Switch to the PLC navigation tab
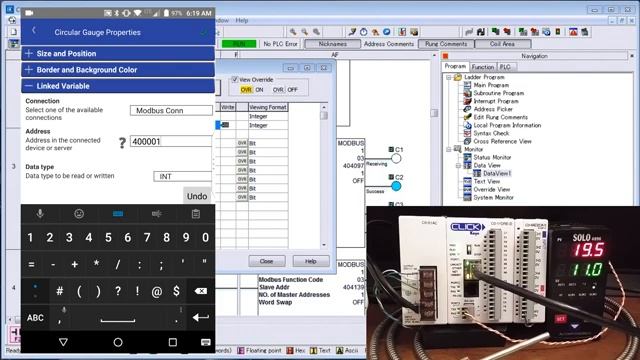Image resolution: width=640 pixels, height=360 pixels. tap(505, 67)
